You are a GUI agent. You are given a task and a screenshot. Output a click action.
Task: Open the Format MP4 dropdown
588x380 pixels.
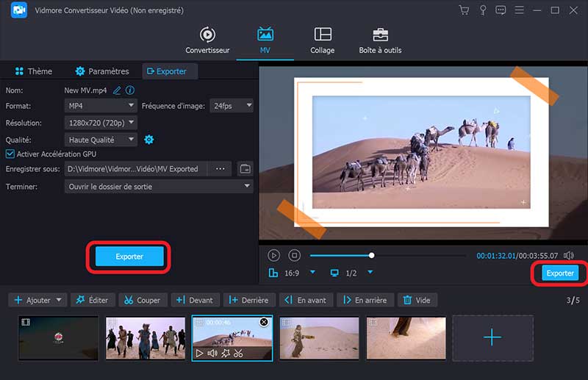(101, 106)
